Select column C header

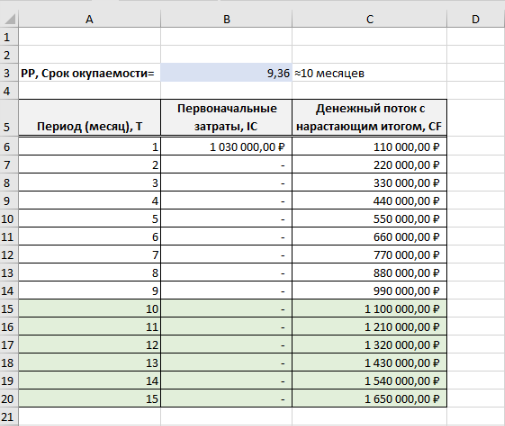tap(369, 19)
